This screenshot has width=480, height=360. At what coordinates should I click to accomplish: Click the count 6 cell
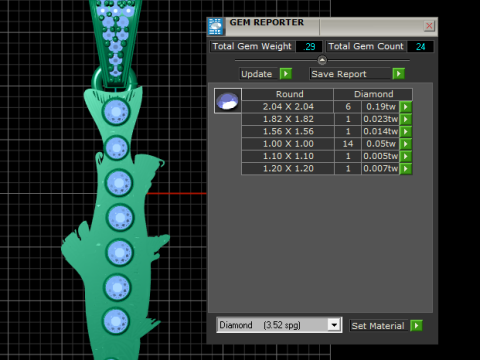(x=348, y=107)
